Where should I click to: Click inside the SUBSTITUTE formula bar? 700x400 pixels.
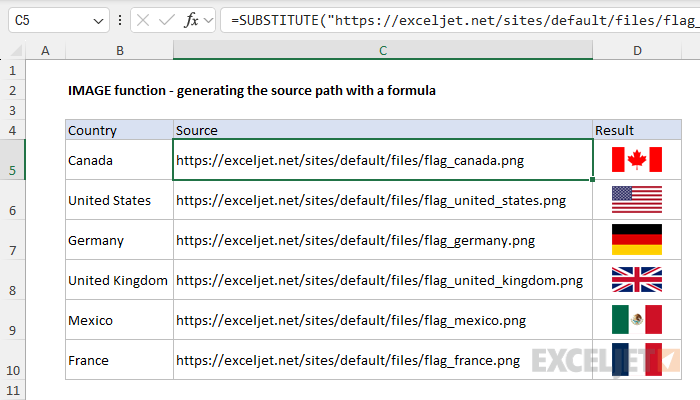coord(460,20)
